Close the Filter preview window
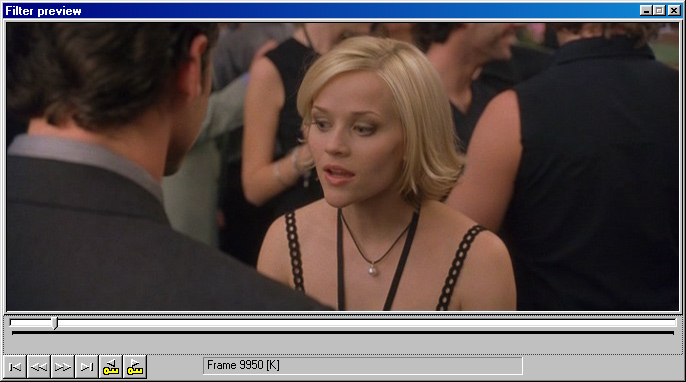The height and width of the screenshot is (382, 686). click(x=674, y=11)
